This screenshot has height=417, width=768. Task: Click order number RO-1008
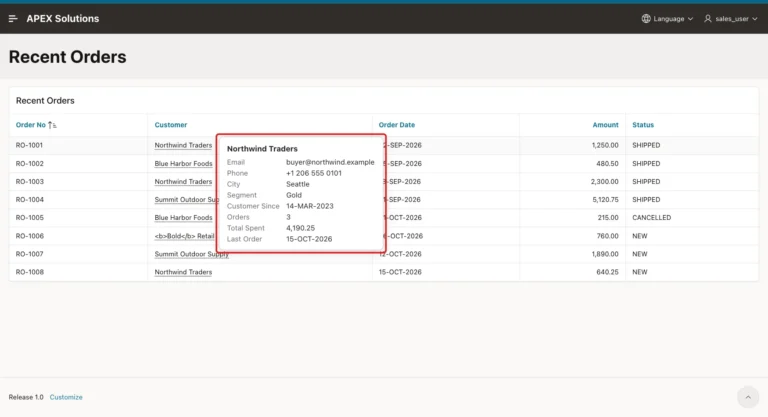pos(29,272)
